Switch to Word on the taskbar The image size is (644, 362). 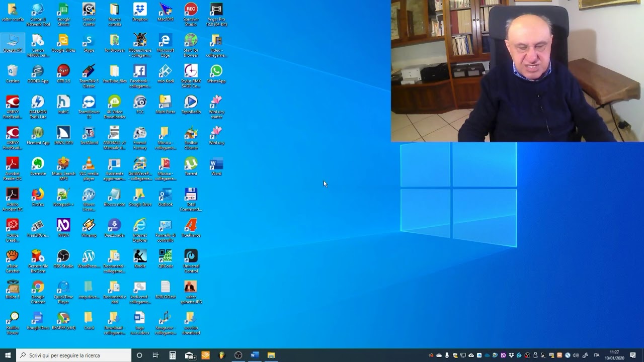255,355
